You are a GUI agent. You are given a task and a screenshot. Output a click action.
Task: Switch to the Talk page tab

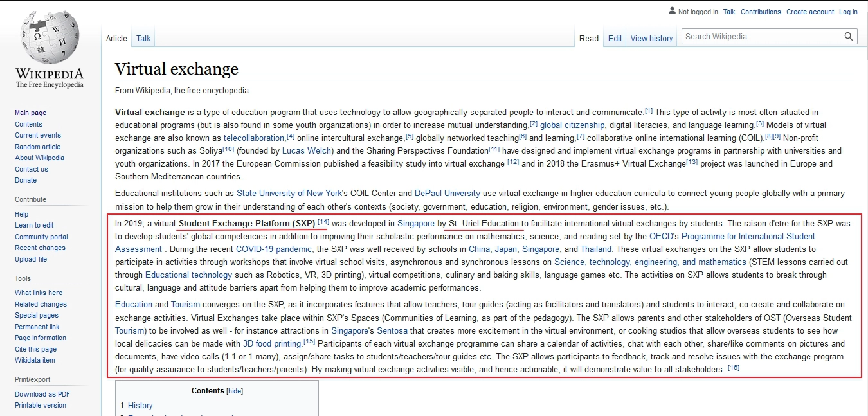(x=143, y=39)
